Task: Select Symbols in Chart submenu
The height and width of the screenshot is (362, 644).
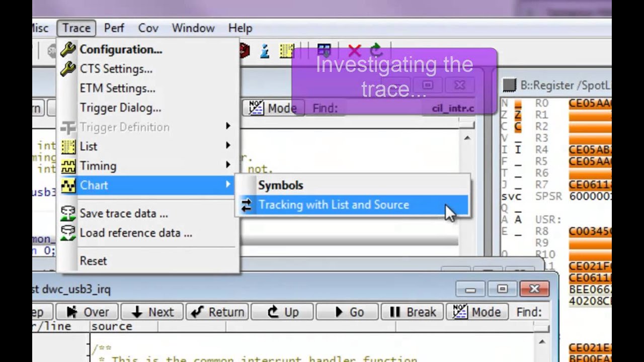Action: click(352, 185)
